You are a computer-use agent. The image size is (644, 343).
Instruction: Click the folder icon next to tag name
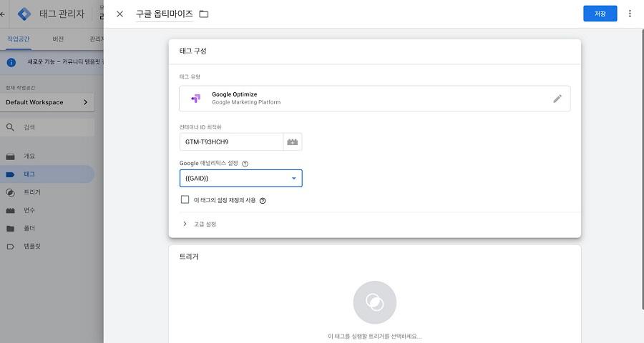pos(204,14)
